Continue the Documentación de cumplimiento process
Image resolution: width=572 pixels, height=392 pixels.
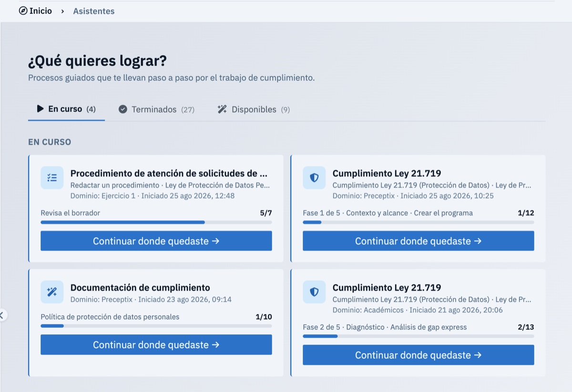[x=156, y=345]
